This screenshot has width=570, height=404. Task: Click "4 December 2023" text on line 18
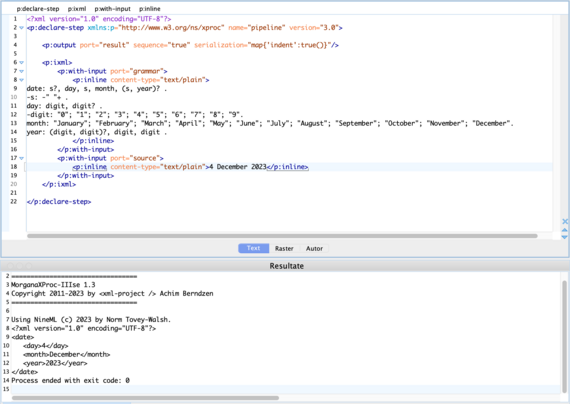coord(238,167)
